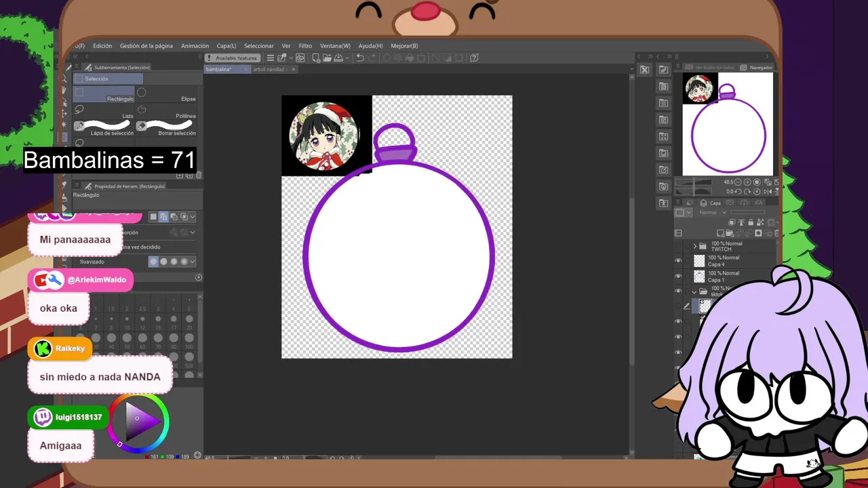
Task: Click the lock layer icon
Action: coord(751,222)
